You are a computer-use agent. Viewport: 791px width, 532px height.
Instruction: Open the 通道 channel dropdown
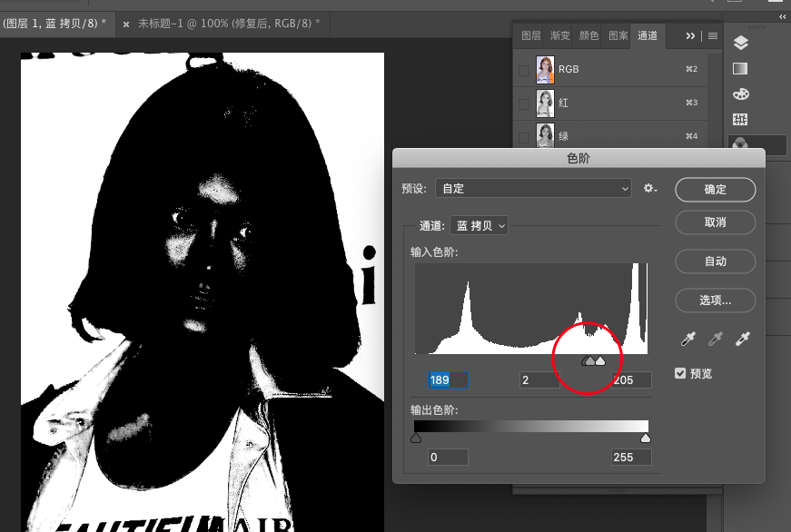click(479, 225)
